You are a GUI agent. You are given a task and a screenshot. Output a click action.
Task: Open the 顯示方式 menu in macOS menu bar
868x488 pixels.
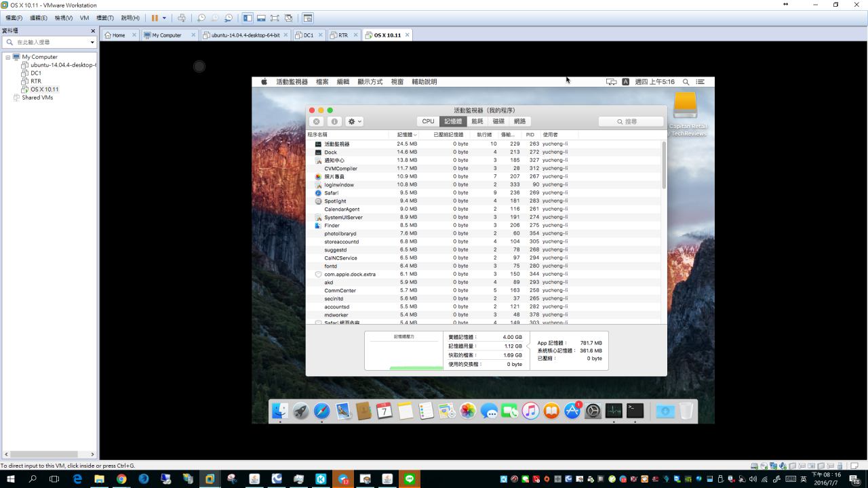(x=370, y=82)
